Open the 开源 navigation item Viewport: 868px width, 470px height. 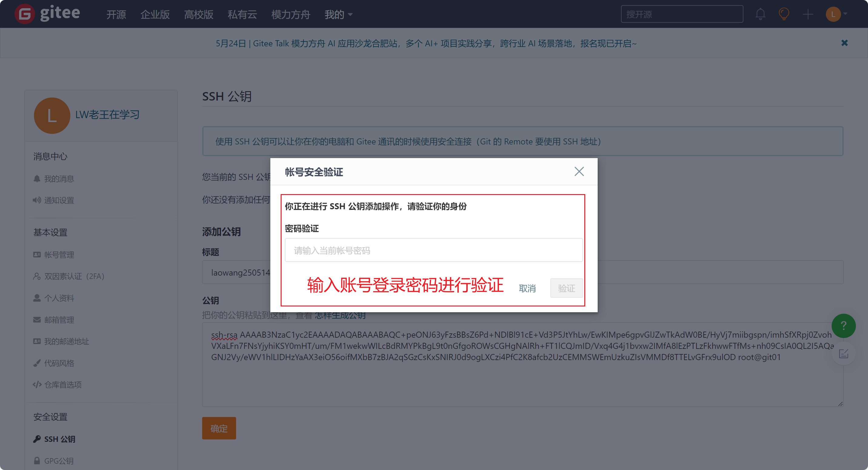(x=116, y=15)
